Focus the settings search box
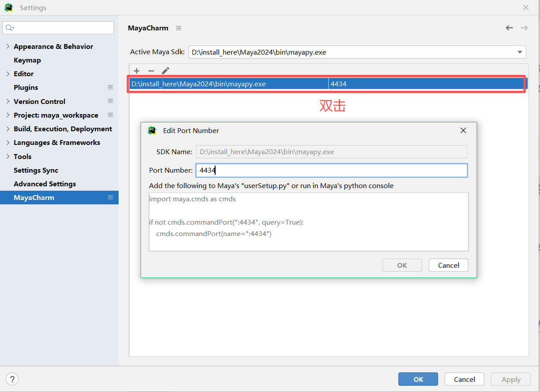 tap(58, 28)
